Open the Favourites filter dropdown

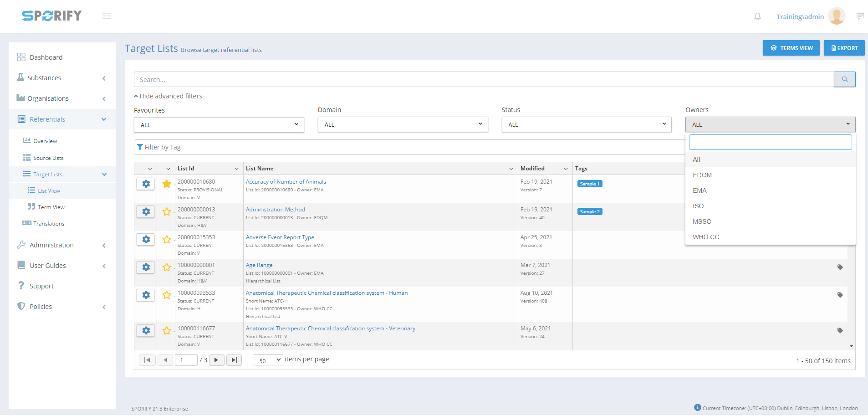[219, 125]
